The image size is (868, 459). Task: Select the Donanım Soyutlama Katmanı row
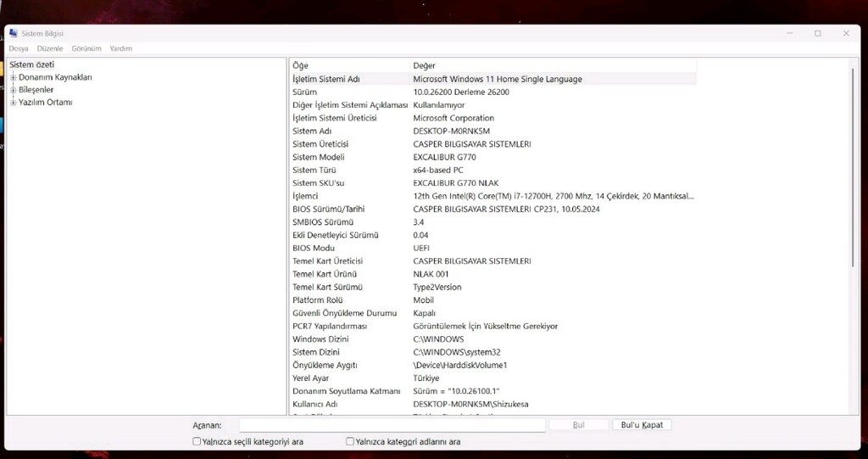492,391
